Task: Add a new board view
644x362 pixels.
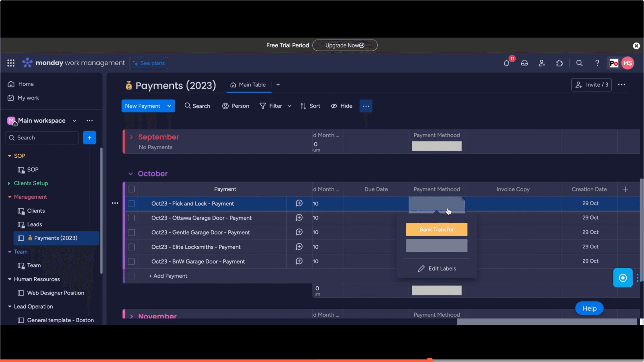Action: (278, 85)
